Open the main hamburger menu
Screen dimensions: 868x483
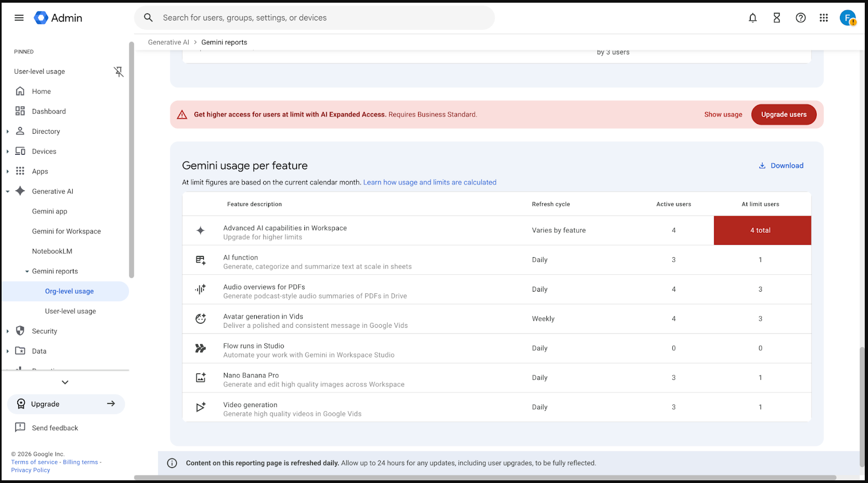click(x=19, y=18)
